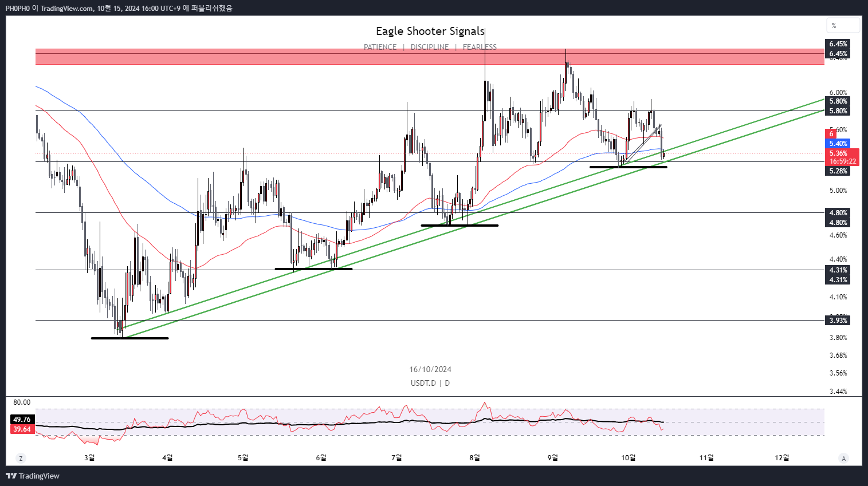Click the 3월 time axis label
The height and width of the screenshot is (486, 868).
click(89, 457)
